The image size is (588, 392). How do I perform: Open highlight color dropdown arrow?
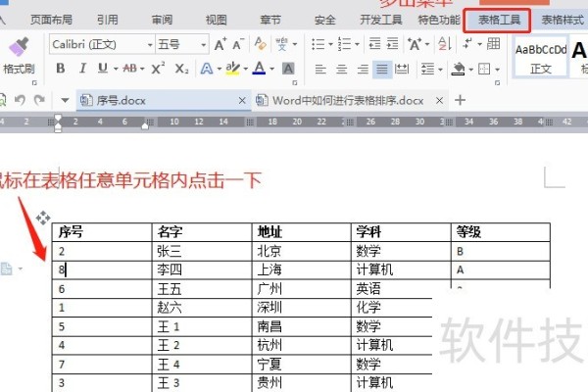246,69
